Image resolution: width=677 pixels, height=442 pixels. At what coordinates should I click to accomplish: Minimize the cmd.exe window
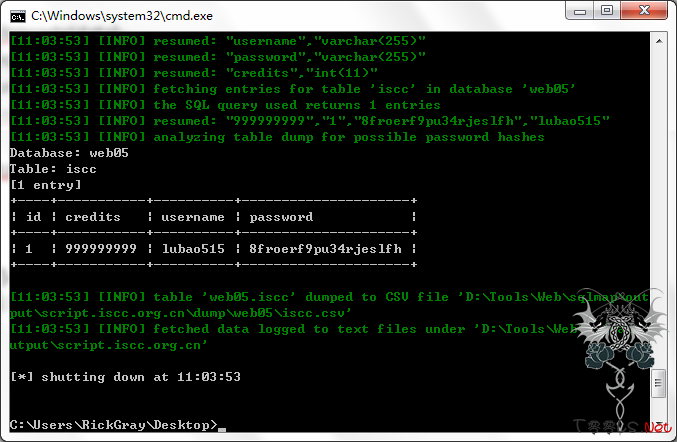click(580, 10)
